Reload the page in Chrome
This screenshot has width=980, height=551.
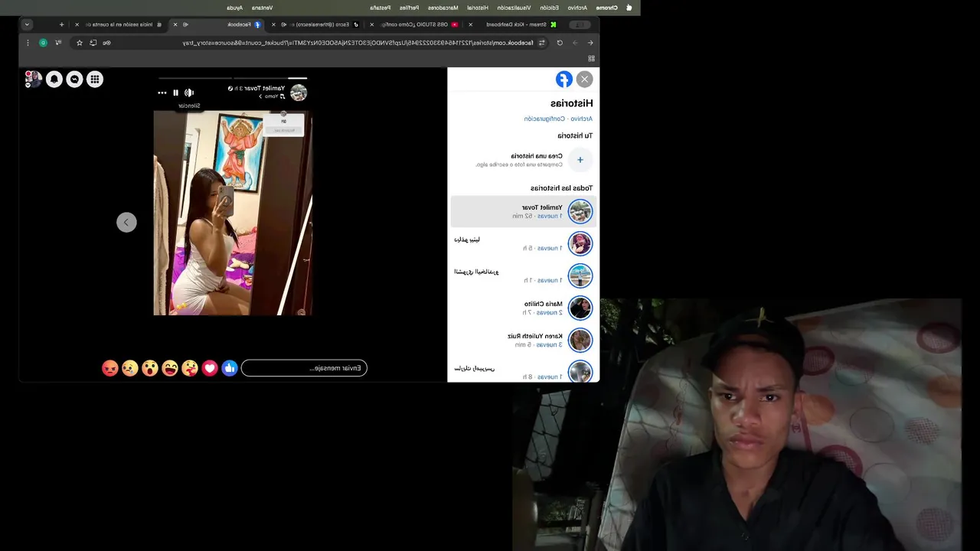click(x=560, y=43)
